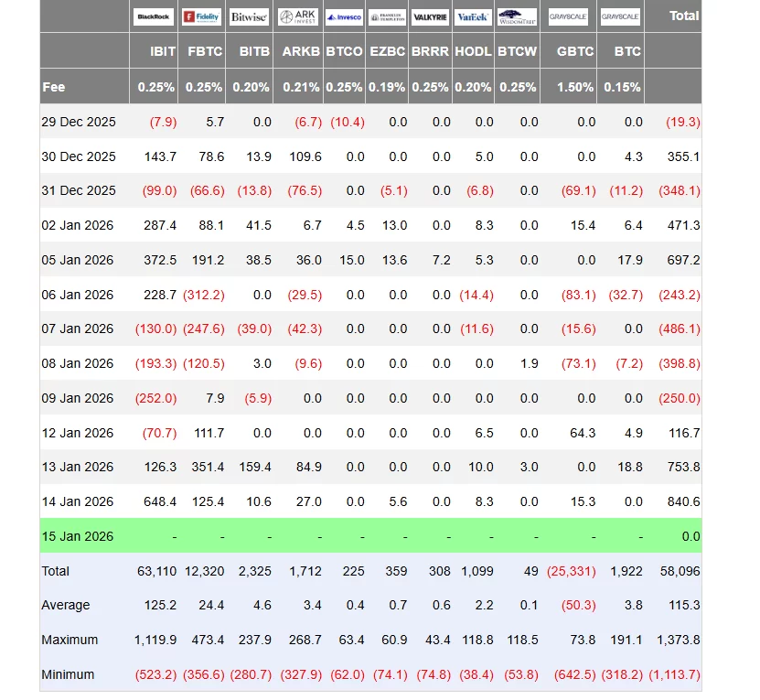This screenshot has height=700, width=760.
Task: Click the Maximum row label
Action: pos(70,640)
